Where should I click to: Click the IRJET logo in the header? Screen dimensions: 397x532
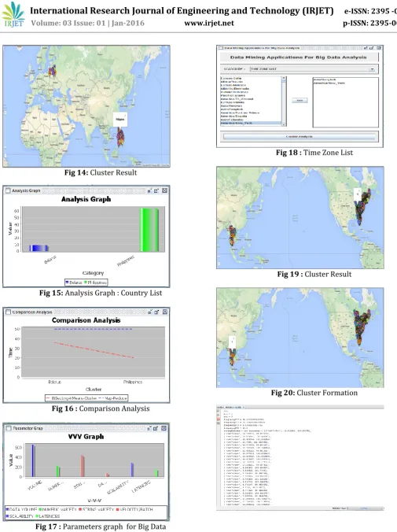click(x=13, y=15)
